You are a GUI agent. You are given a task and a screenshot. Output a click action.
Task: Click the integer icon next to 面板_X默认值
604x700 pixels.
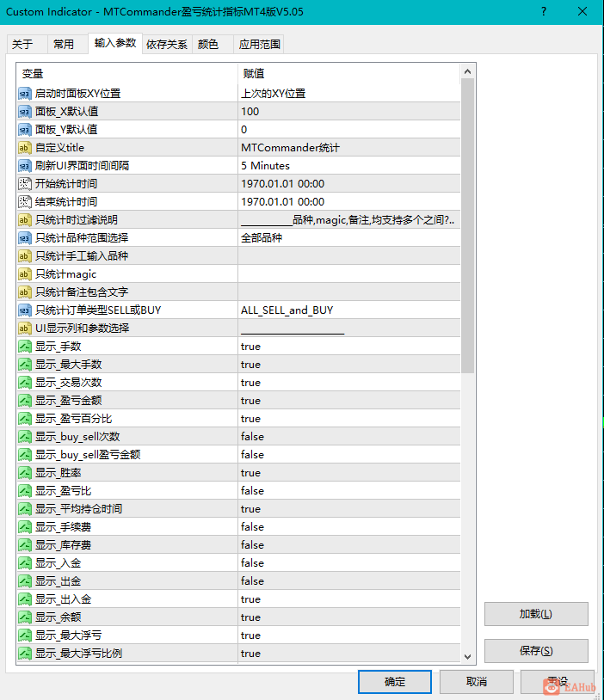(x=25, y=112)
